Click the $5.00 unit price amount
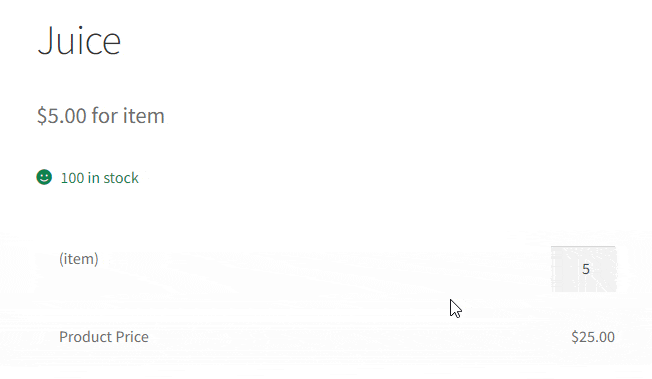Image resolution: width=652 pixels, height=379 pixels. point(62,116)
